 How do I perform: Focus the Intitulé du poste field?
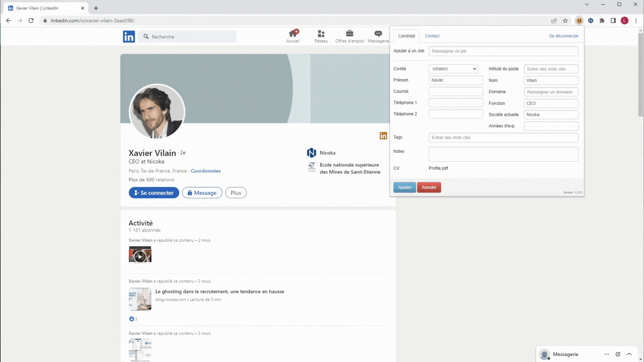tap(551, 69)
